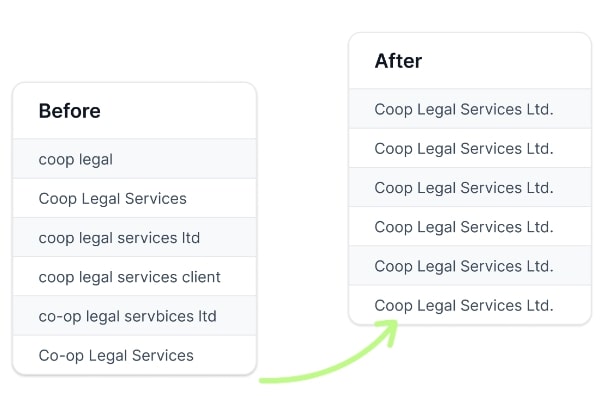Screen dimensions: 606x399
Task: Select the 'co-op legal servbices ltd' row
Action: (134, 316)
